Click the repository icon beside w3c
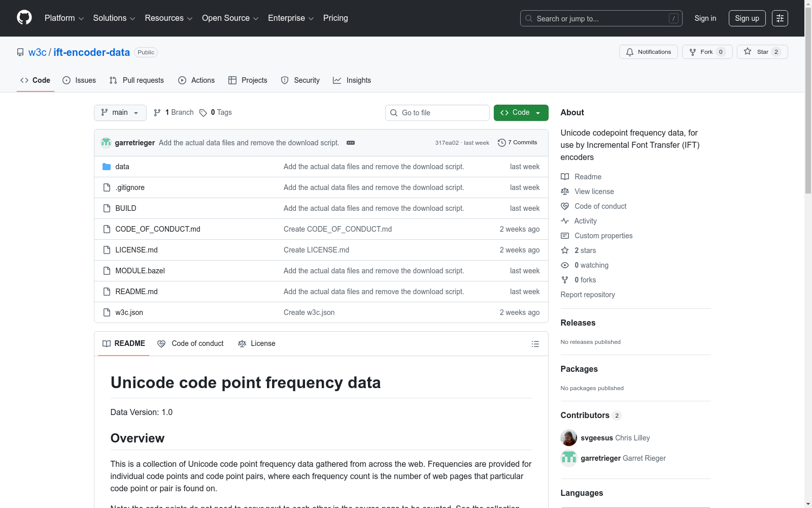The width and height of the screenshot is (812, 508). pos(20,52)
